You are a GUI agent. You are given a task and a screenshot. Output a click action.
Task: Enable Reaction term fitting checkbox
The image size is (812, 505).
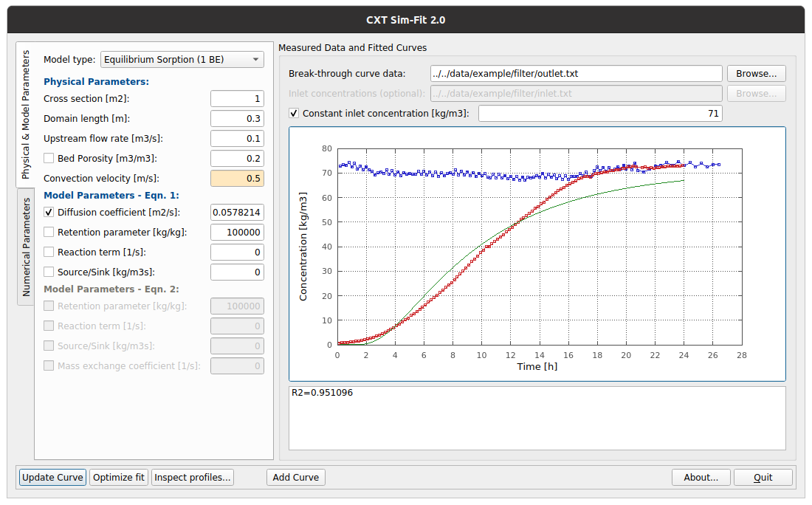pos(49,252)
